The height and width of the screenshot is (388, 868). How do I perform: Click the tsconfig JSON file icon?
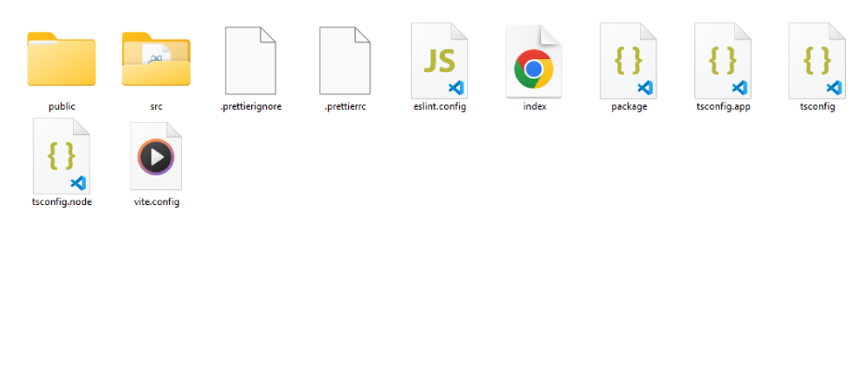tap(817, 60)
